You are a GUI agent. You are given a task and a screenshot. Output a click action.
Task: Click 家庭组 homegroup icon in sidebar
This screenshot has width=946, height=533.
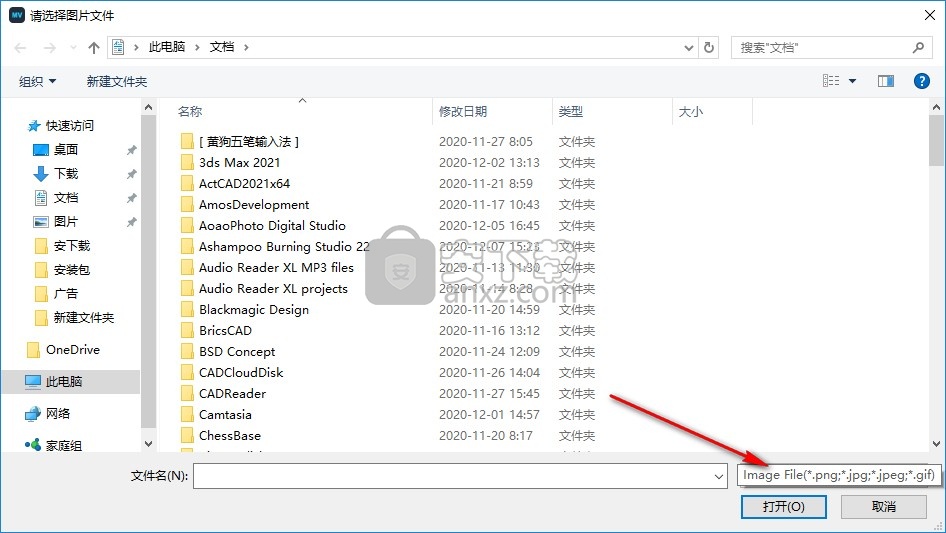33,445
